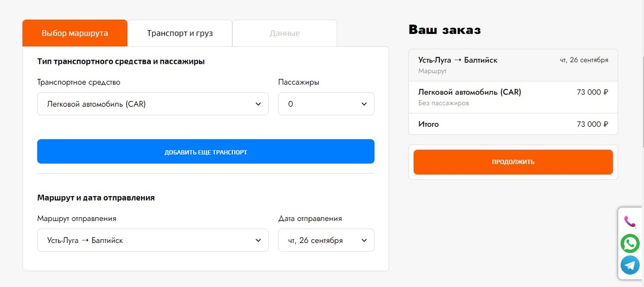This screenshot has height=287, width=644.
Task: Click the Легковой автомобиль order line item
Action: point(513,97)
